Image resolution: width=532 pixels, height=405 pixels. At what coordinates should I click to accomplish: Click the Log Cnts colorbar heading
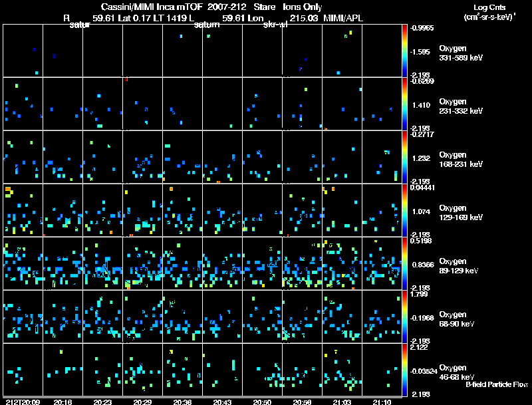(x=489, y=7)
